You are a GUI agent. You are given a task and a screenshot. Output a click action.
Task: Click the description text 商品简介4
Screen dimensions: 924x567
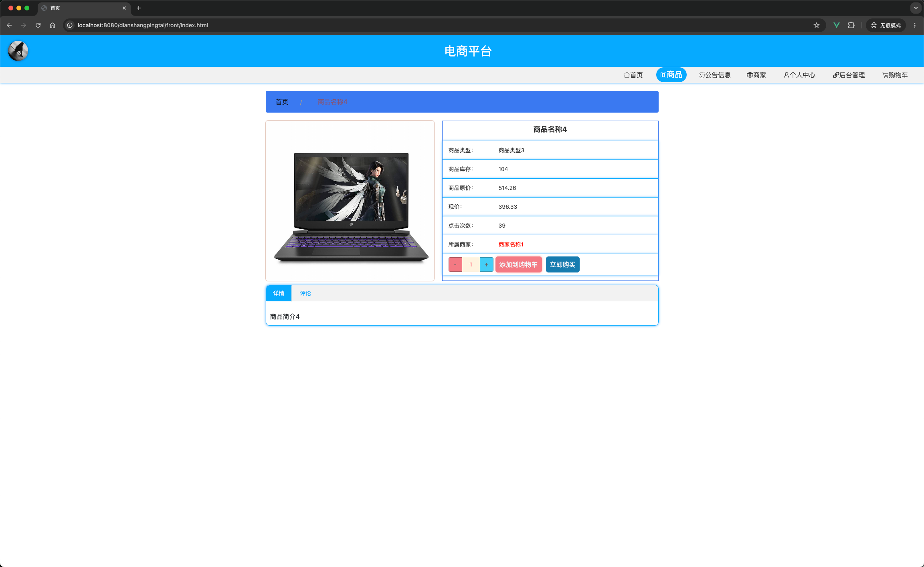click(285, 317)
